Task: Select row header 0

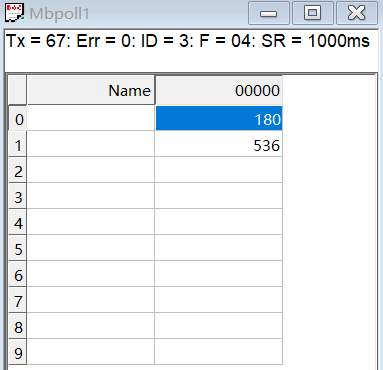Action: pos(18,118)
